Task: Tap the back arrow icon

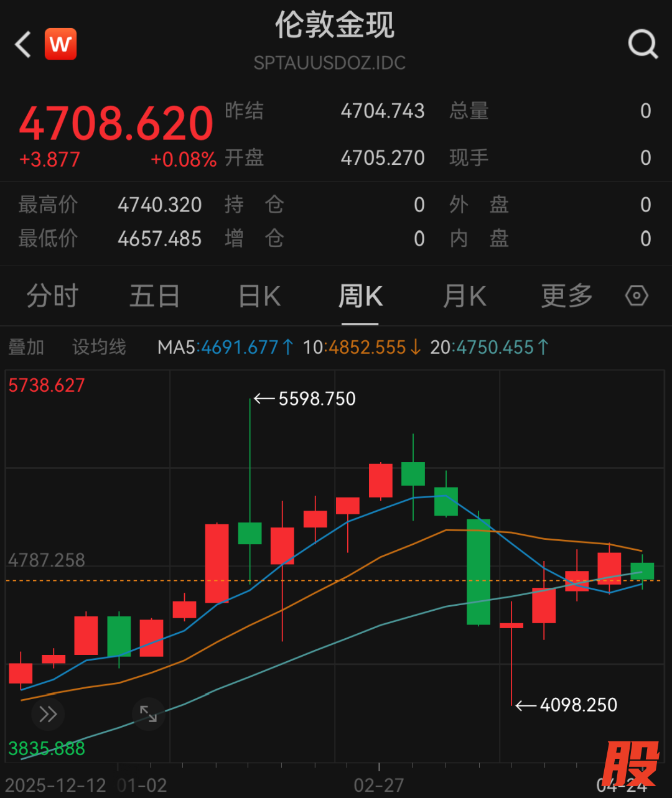Action: 23,45
